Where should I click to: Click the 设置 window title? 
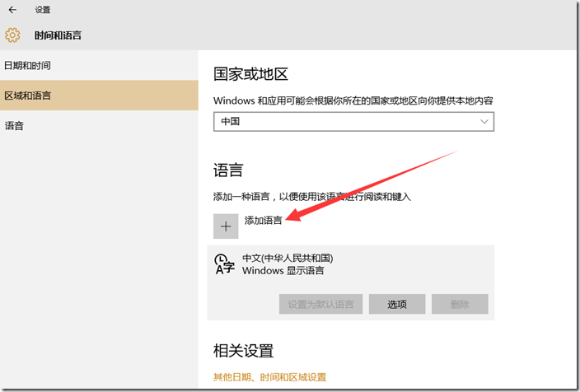click(43, 10)
